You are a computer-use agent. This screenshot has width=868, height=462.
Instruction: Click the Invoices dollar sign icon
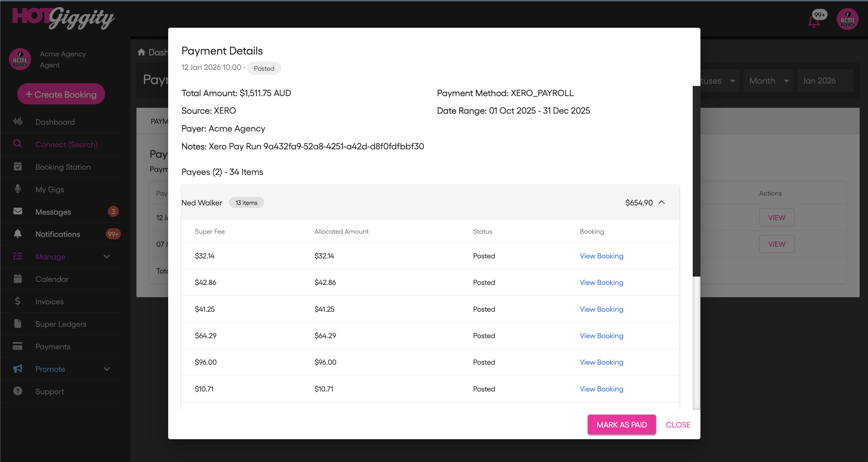point(18,301)
